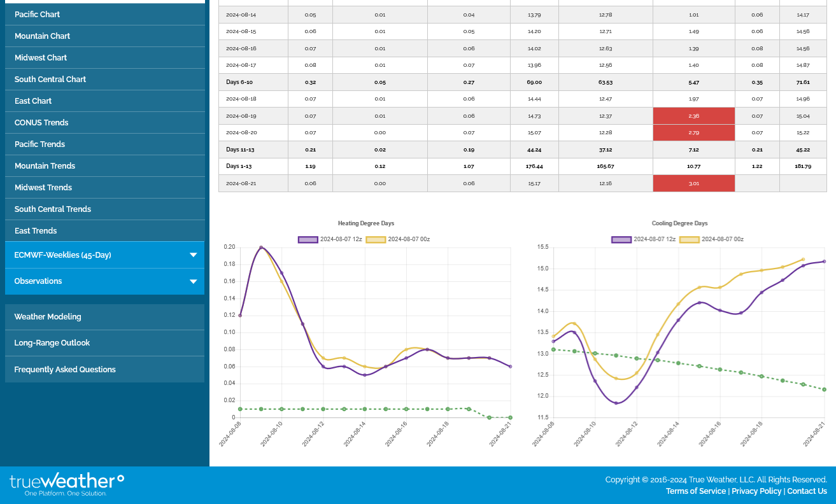Click the TrueWeather logo in footer
836x504 pixels.
pos(67,484)
